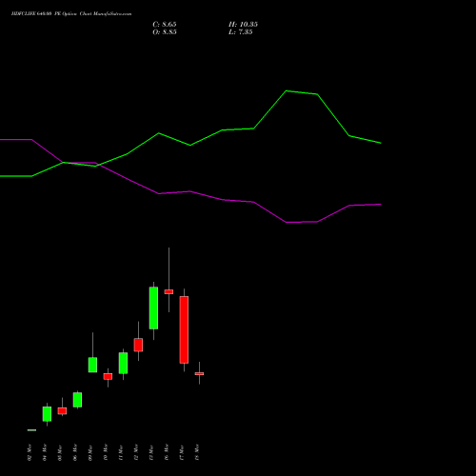Screen dimensions: 476x476
Task: Click the tall green candle for 13 Mar
Action: click(153, 307)
